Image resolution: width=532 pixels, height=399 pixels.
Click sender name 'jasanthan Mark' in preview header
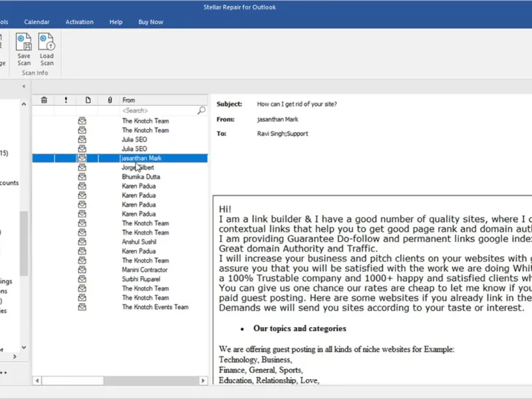[277, 120]
